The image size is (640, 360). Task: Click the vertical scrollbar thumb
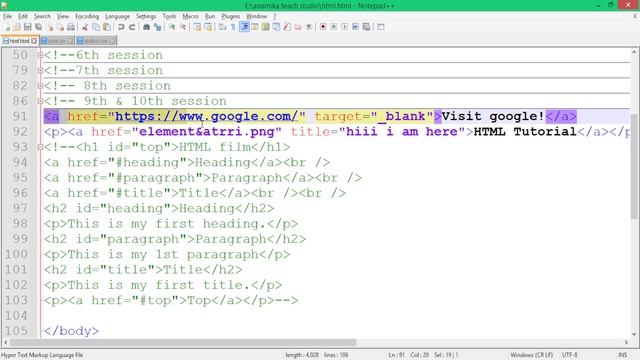pyautogui.click(x=634, y=167)
